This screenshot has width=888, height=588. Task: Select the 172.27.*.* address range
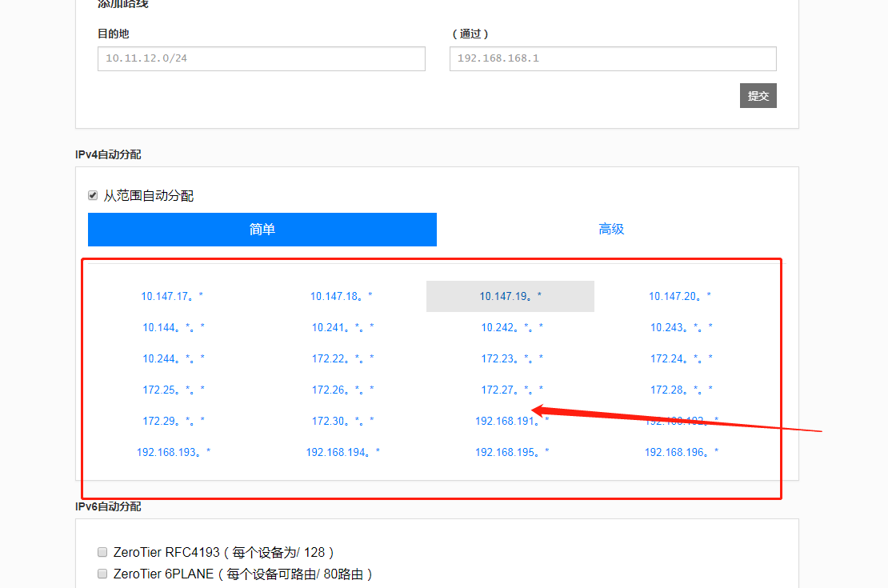pos(511,390)
